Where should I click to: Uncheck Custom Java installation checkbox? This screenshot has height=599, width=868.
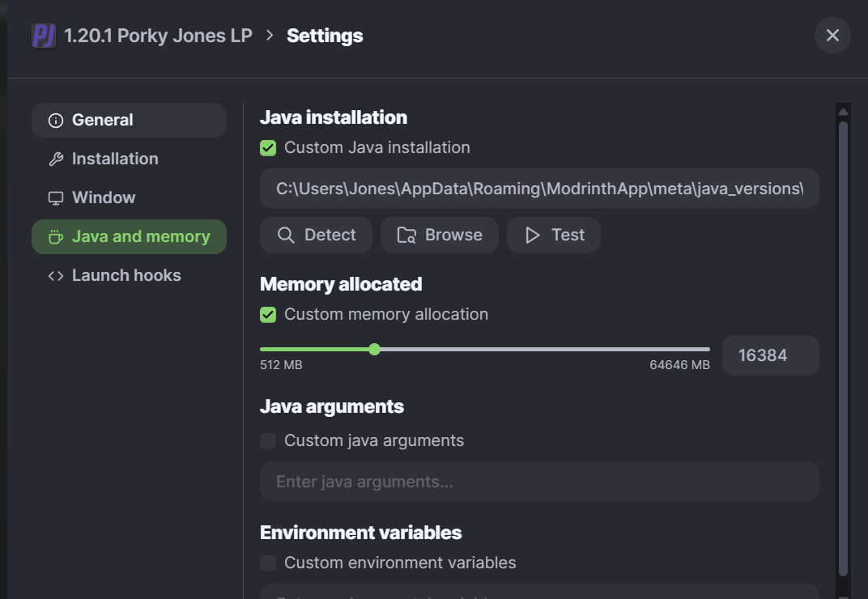pyautogui.click(x=268, y=148)
